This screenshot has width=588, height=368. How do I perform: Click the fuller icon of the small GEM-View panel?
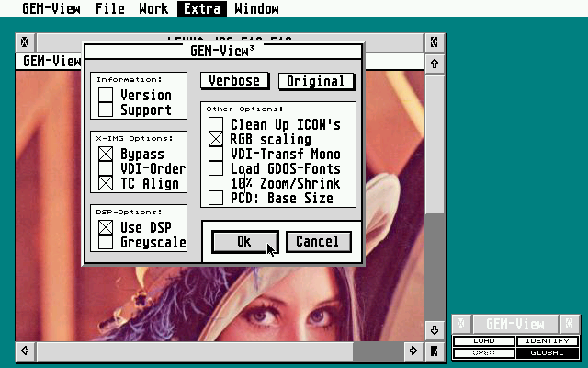point(570,324)
